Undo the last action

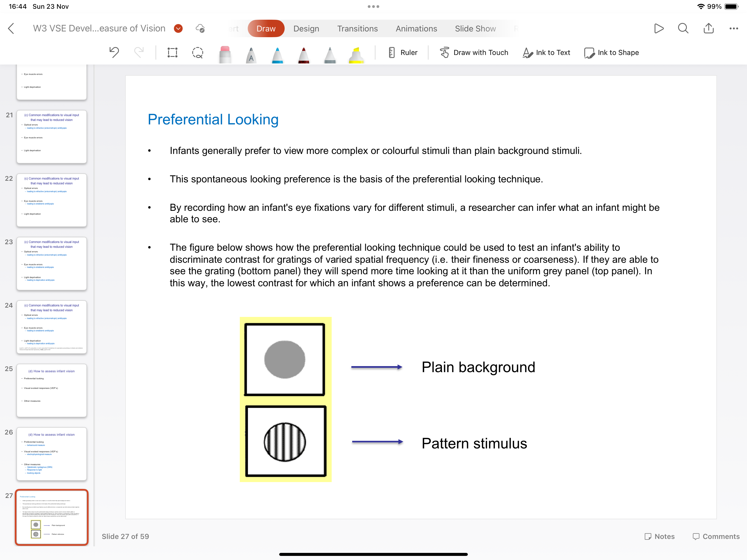(x=115, y=52)
